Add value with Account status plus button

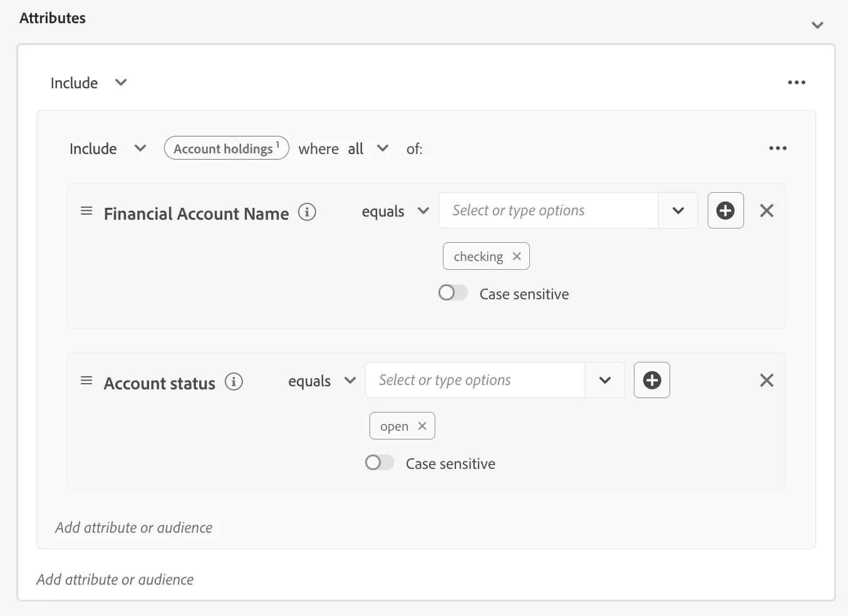pos(652,380)
